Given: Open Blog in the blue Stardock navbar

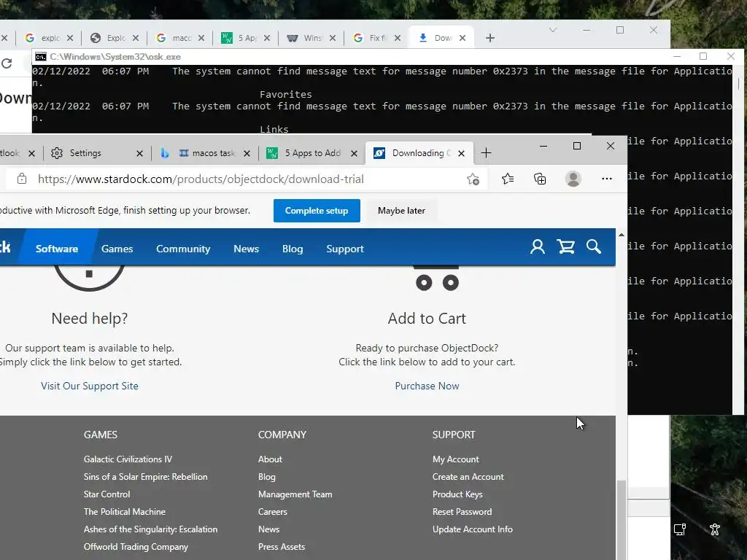Looking at the screenshot, I should pos(293,249).
